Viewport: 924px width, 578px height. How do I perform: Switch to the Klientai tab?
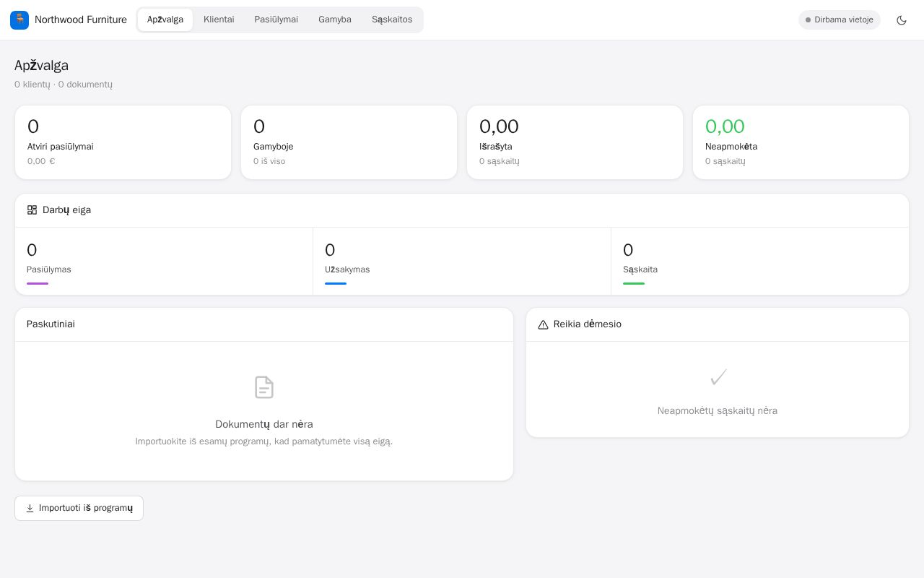point(219,20)
